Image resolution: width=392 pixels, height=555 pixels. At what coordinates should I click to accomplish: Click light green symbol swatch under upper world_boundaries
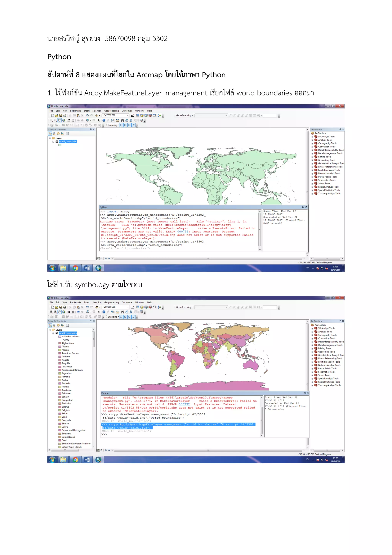[60, 145]
